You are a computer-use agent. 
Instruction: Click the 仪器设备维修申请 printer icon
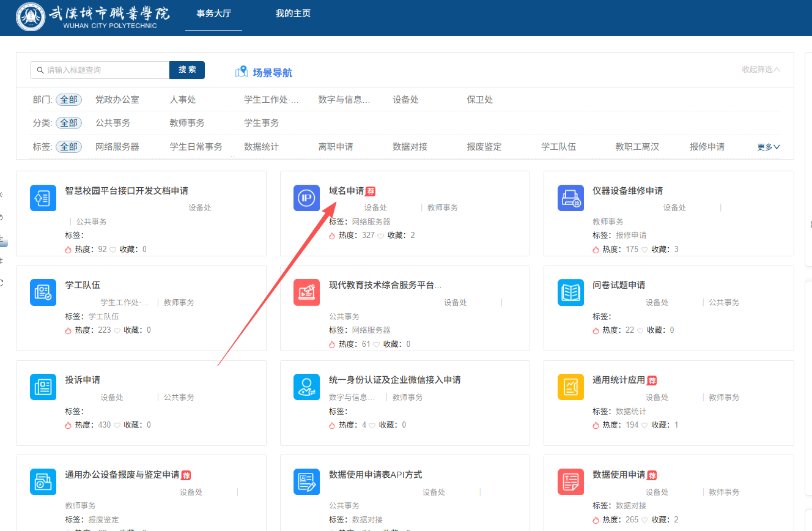tap(570, 198)
